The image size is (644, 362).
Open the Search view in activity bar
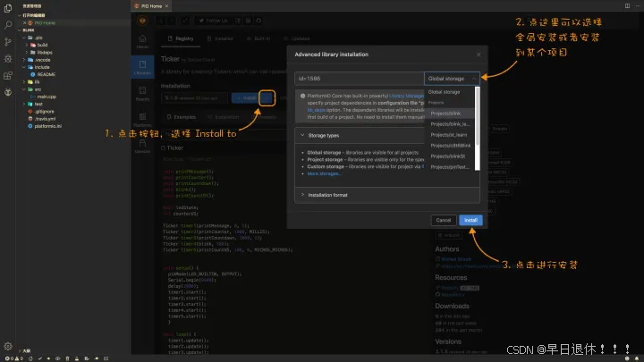pyautogui.click(x=8, y=25)
